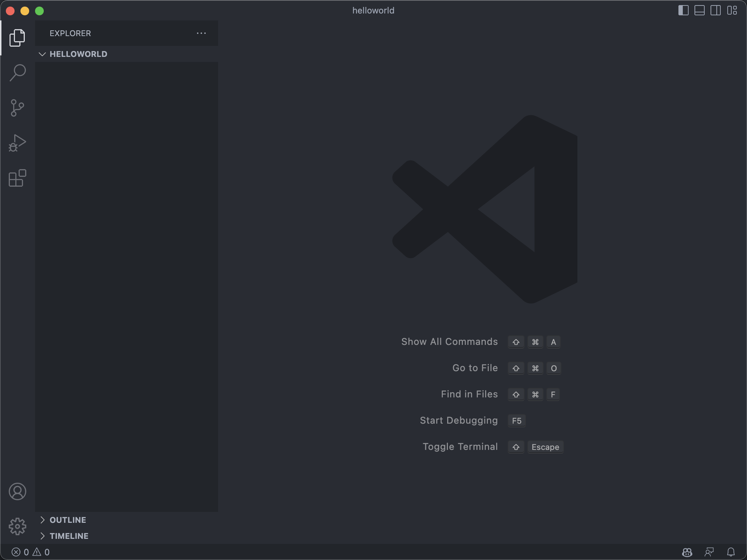
Task: Check the errors and warnings indicator
Action: pos(31,552)
